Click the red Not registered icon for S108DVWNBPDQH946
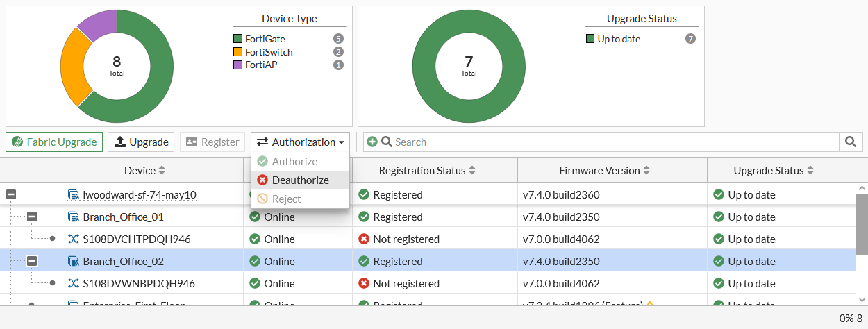 click(364, 283)
